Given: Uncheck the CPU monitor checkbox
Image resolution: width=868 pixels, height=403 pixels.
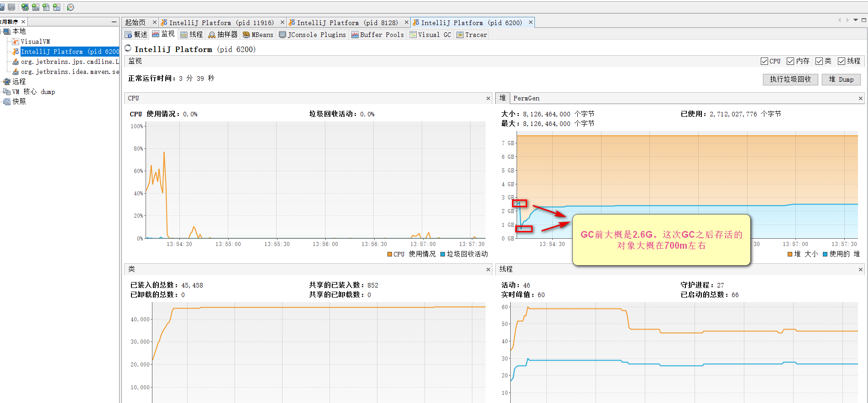Looking at the screenshot, I should coord(764,61).
